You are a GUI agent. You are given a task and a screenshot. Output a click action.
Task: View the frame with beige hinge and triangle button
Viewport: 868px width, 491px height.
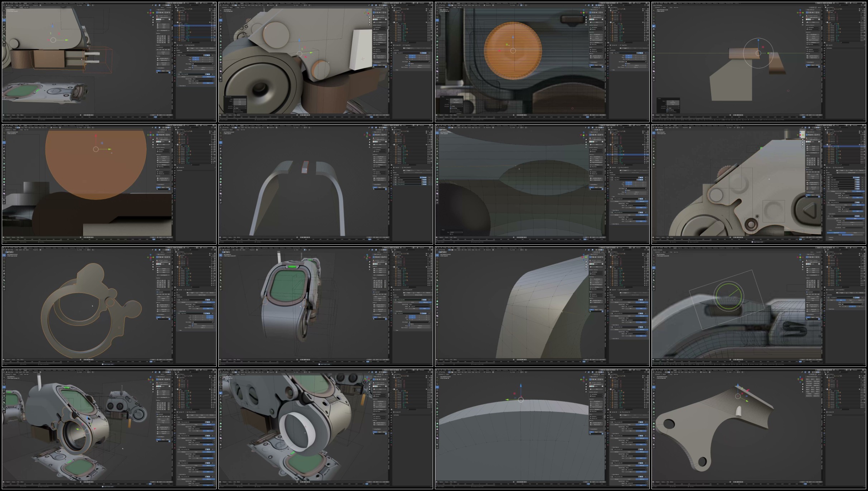(759, 184)
